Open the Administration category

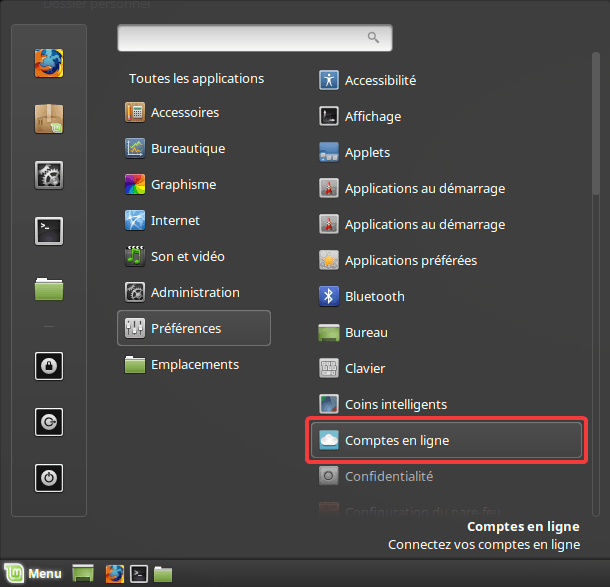194,292
